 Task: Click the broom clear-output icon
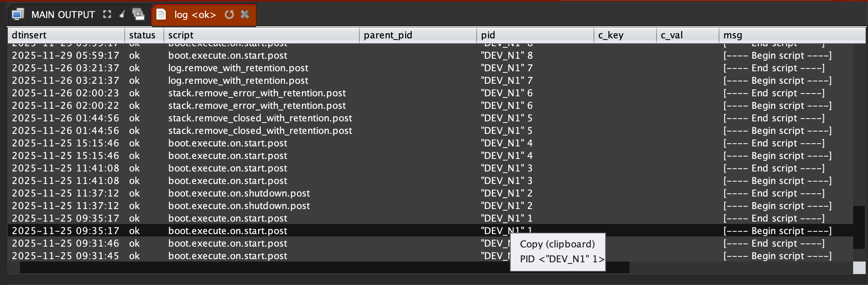pos(122,14)
